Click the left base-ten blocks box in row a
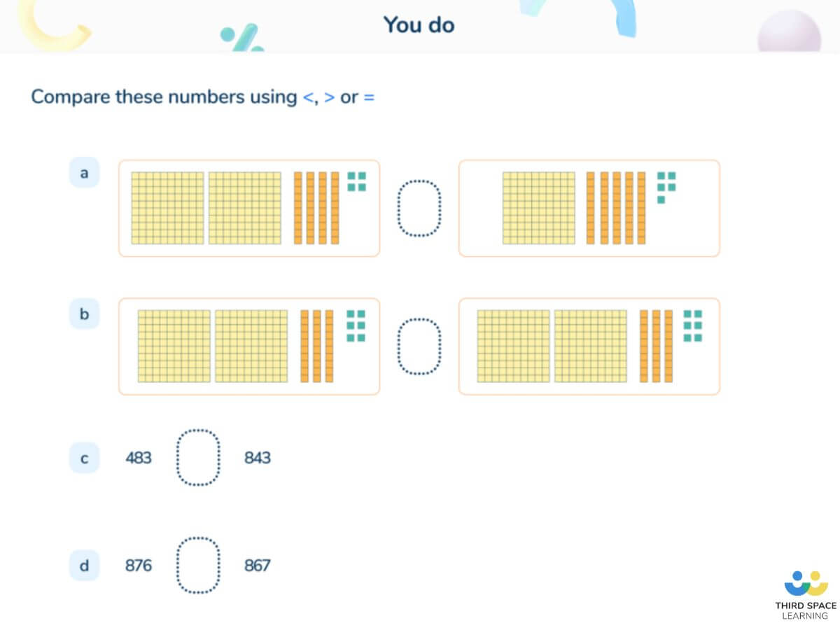 click(249, 209)
